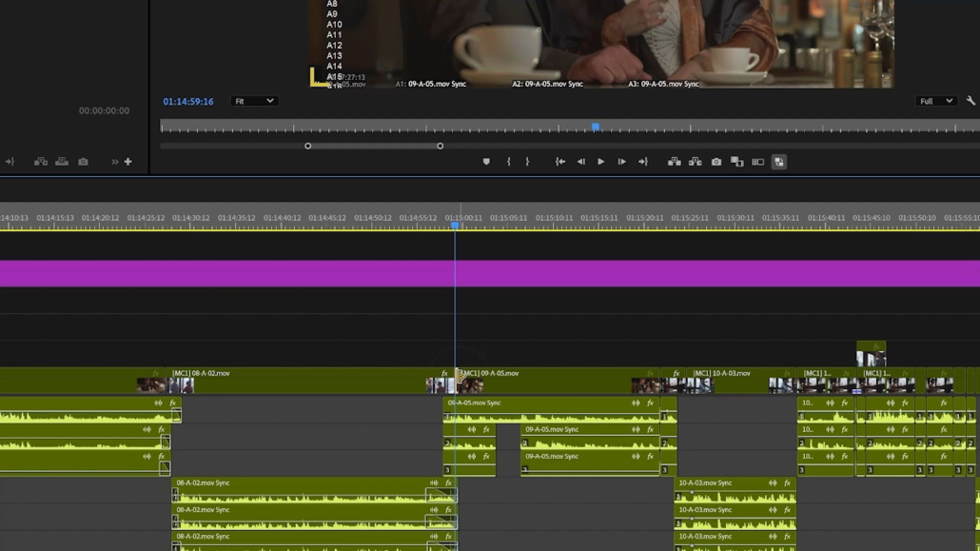Viewport: 980px width, 551px height.
Task: Expand the Source Monitor overflow chevrons
Action: pyautogui.click(x=115, y=162)
